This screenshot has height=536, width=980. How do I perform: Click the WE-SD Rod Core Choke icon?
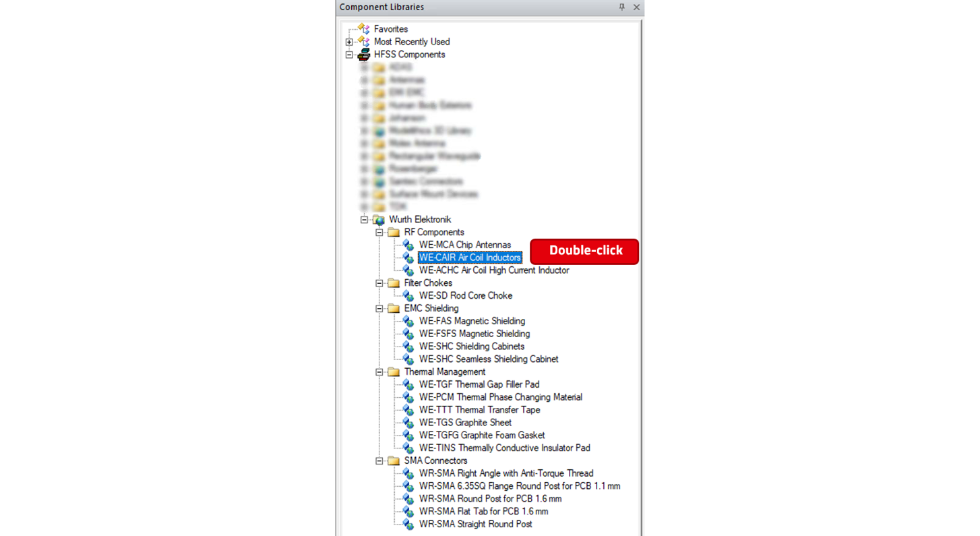[x=408, y=296]
